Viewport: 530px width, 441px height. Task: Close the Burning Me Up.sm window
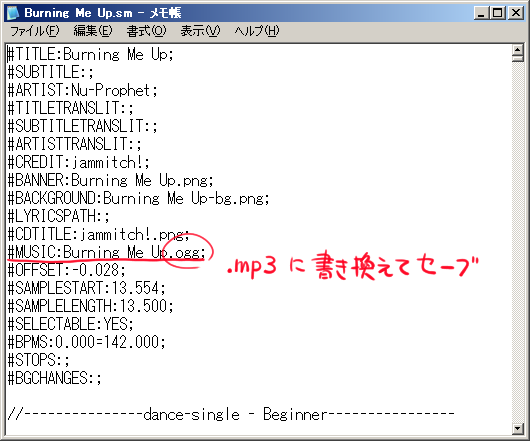[516, 13]
